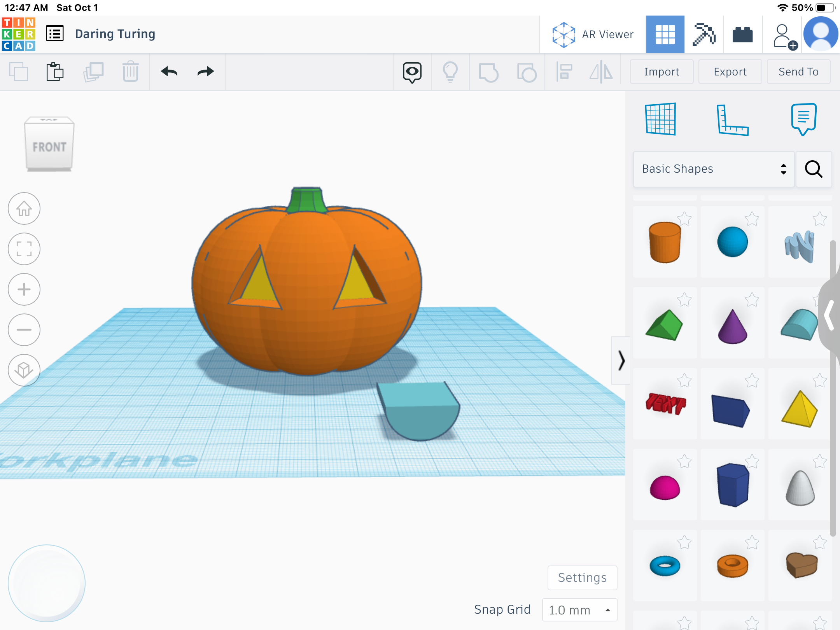The width and height of the screenshot is (840, 630).
Task: Click the Export button
Action: [730, 72]
